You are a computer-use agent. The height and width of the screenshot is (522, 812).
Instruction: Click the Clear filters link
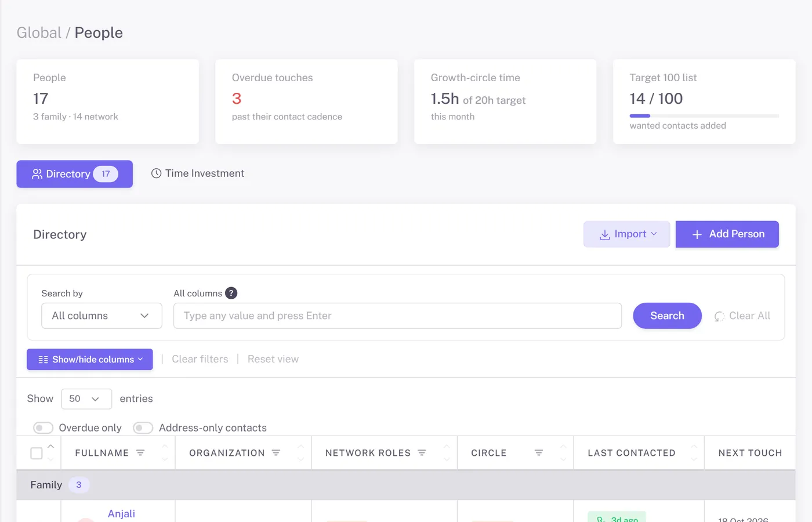point(200,359)
